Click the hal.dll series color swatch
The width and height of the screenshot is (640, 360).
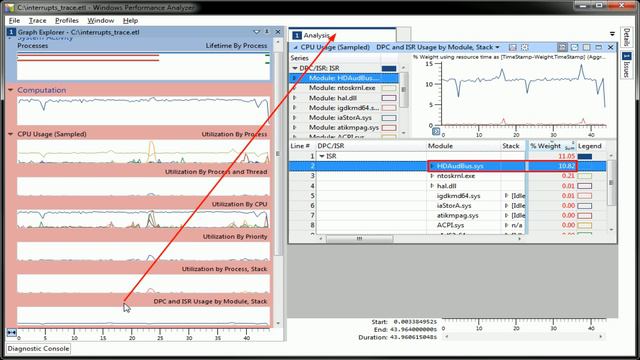(x=389, y=98)
